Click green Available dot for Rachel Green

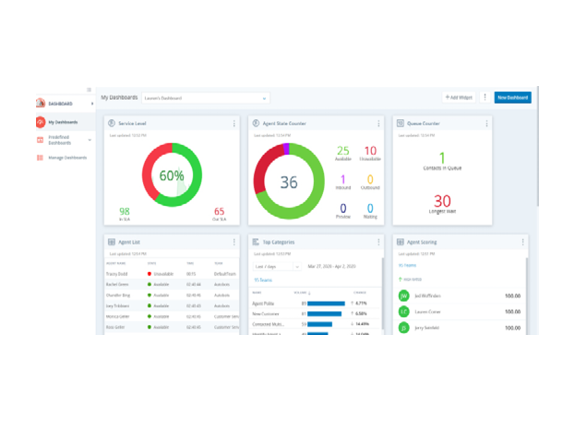click(x=149, y=284)
